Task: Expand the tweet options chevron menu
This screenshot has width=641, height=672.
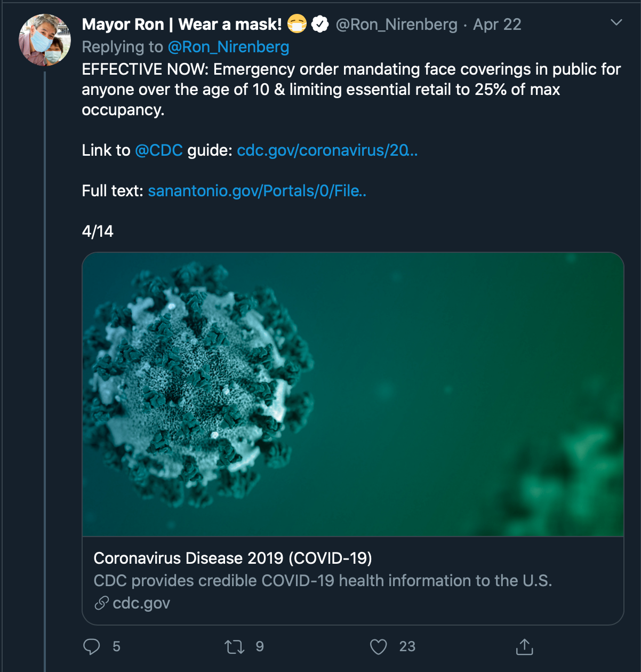Action: click(x=616, y=23)
